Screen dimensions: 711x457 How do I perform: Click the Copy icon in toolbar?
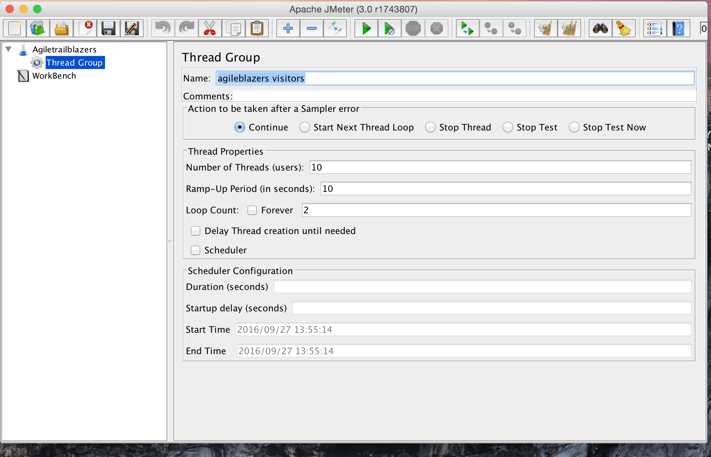pyautogui.click(x=233, y=28)
